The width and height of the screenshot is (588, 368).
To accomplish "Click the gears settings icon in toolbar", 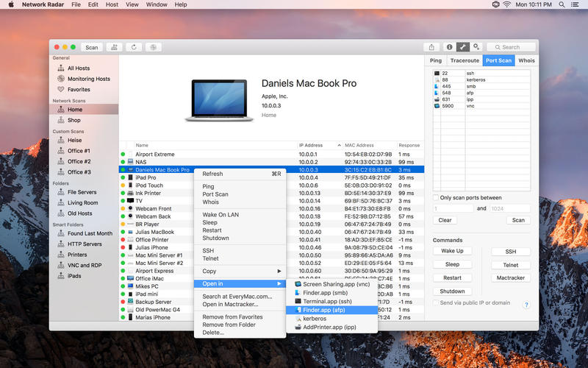I will pyautogui.click(x=476, y=47).
